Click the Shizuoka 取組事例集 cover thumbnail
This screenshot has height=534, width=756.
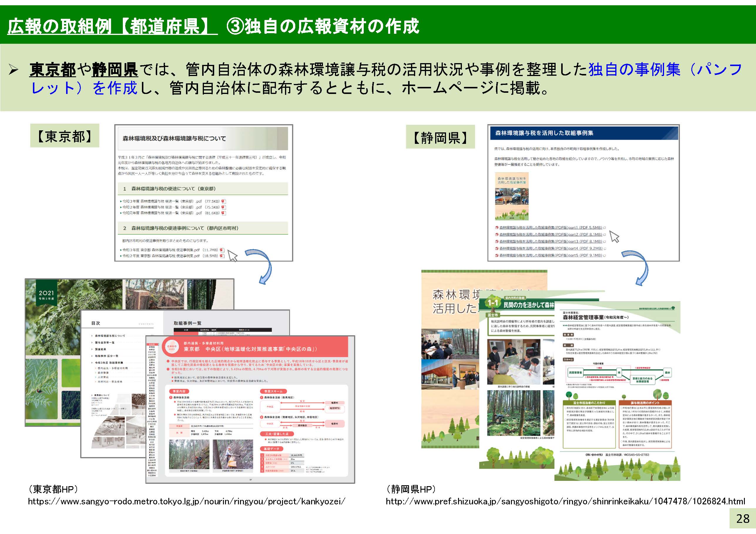pos(512,196)
